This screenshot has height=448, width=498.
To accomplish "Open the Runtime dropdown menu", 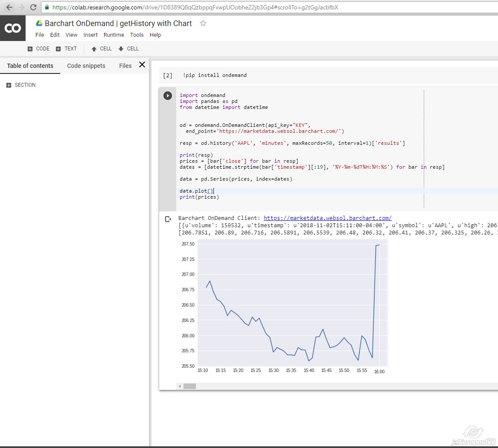I will pos(114,35).
